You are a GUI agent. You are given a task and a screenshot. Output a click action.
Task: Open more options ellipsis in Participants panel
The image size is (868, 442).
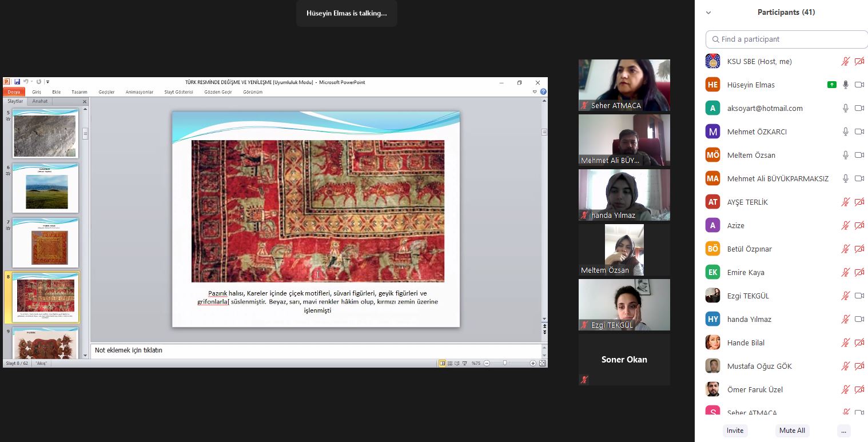843,431
